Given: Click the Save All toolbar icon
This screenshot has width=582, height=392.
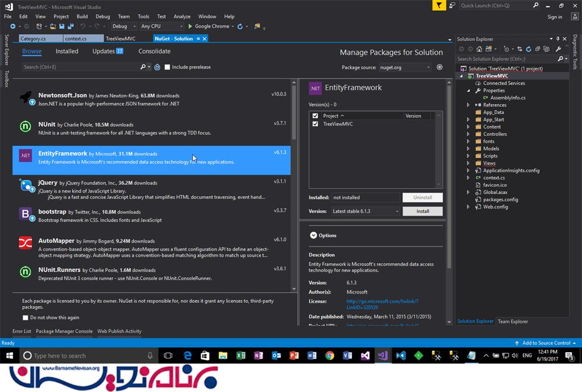Looking at the screenshot, I should pos(70,26).
